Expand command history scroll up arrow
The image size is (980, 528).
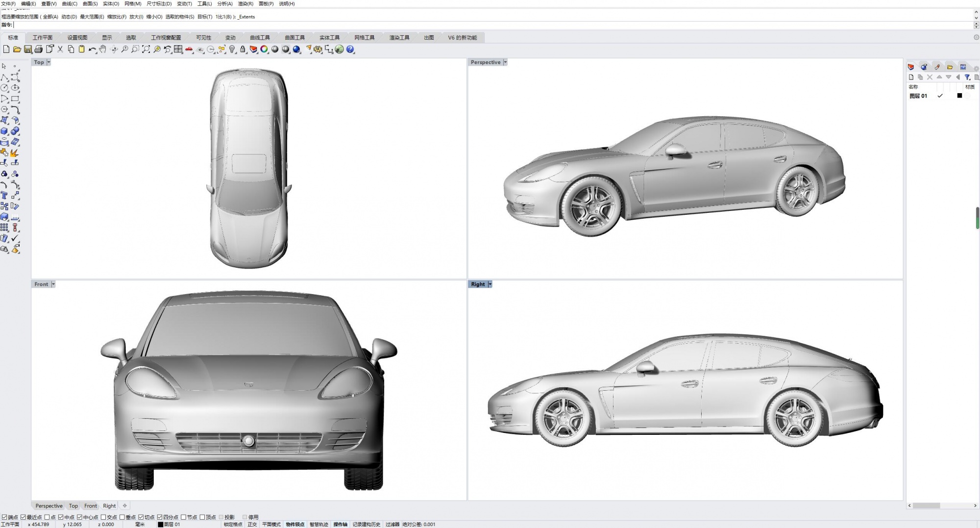click(x=976, y=12)
